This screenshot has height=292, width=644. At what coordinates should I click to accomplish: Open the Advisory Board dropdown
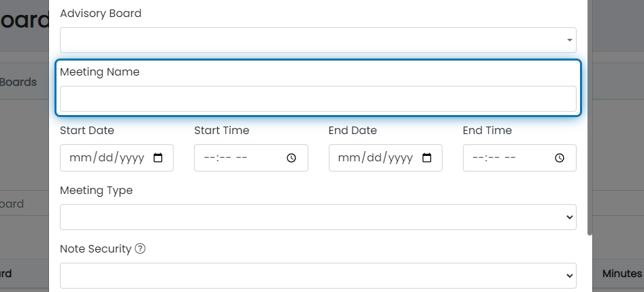[318, 40]
